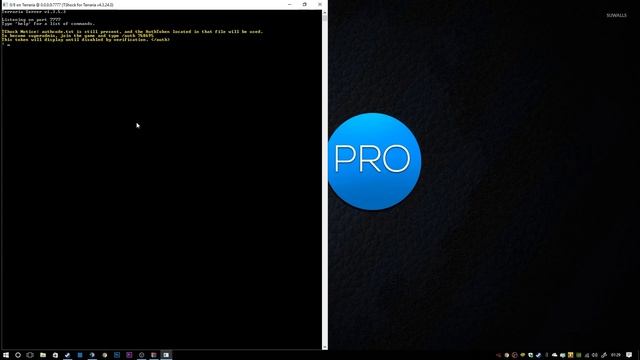Click console scrollbar down arrow
This screenshot has width=640, height=360.
tap(325, 347)
